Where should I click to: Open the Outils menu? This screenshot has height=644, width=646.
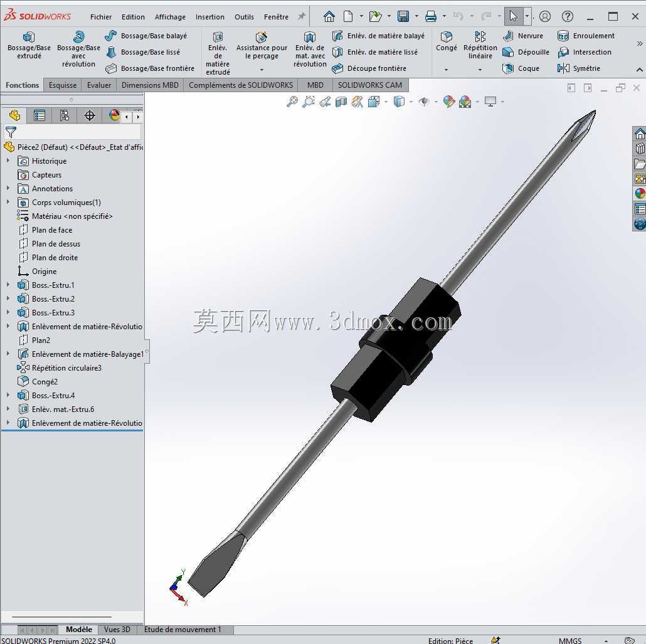(245, 17)
